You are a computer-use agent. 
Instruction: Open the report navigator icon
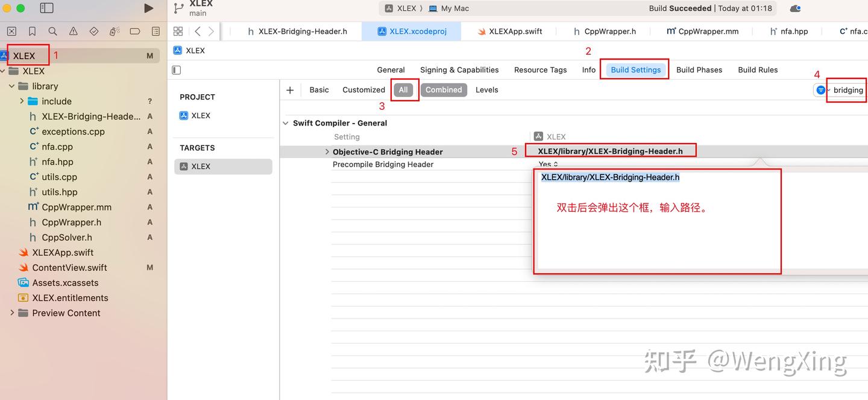click(156, 31)
